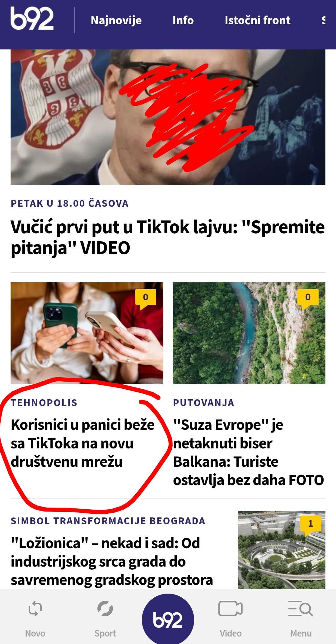Open the Vučić TikTok lajv headline

[x=168, y=237]
